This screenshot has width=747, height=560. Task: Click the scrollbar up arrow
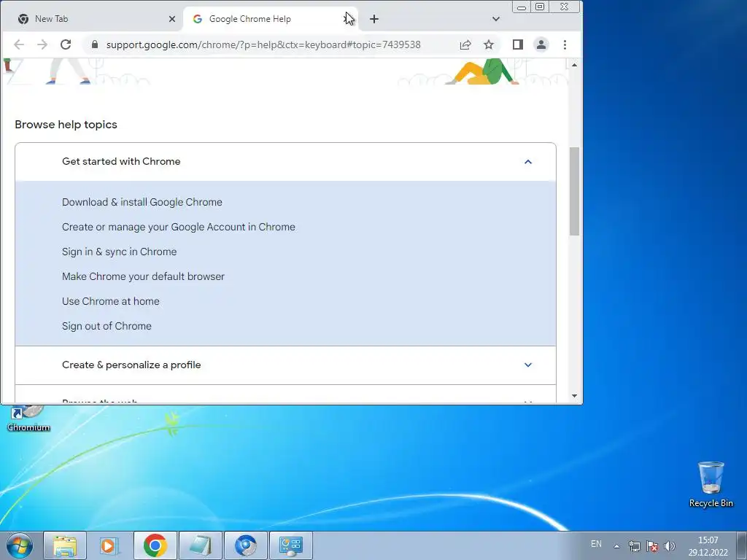click(574, 64)
